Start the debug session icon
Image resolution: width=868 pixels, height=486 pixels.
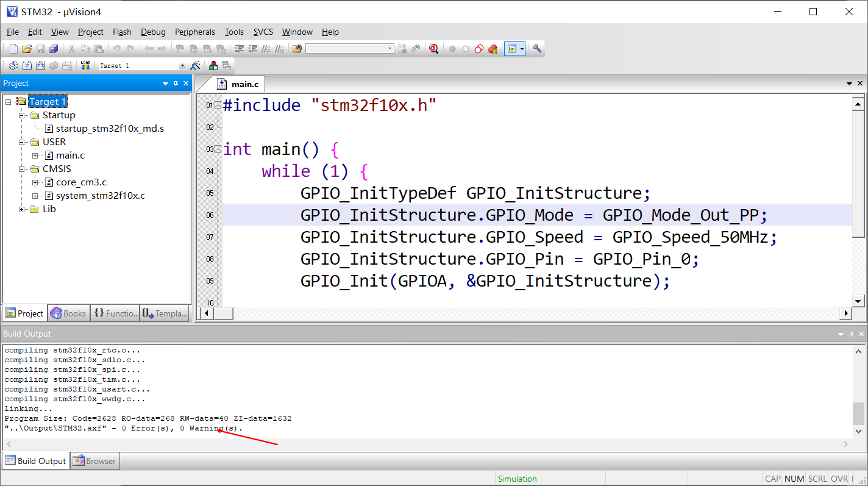[x=433, y=49]
